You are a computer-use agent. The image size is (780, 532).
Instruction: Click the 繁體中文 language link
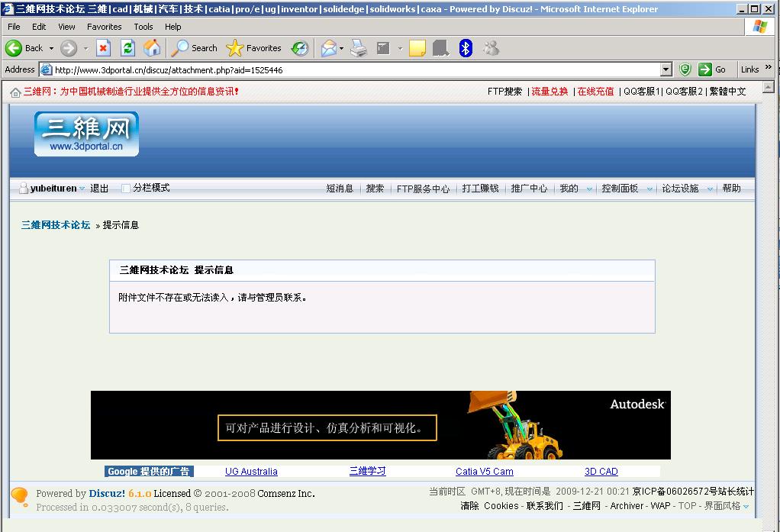(x=728, y=92)
